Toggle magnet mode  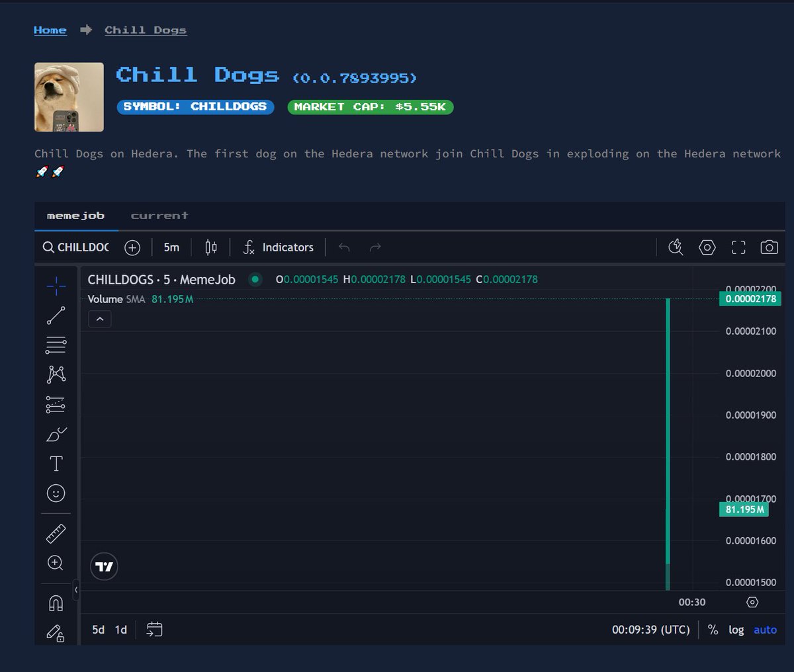56,603
